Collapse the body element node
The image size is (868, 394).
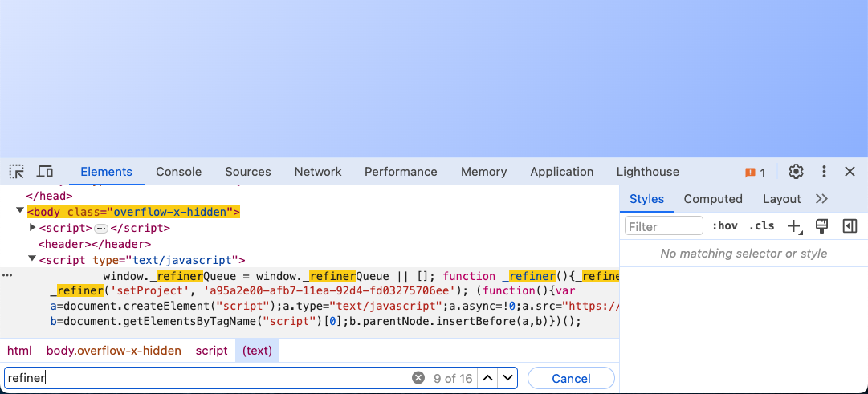(x=21, y=210)
